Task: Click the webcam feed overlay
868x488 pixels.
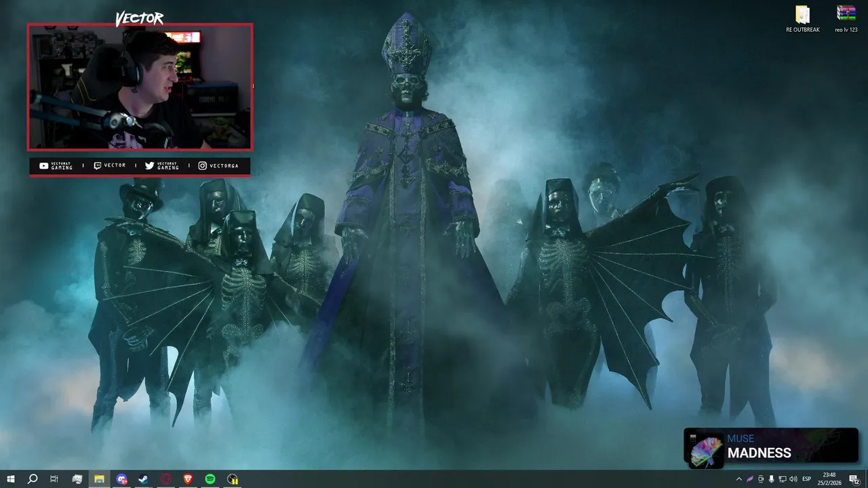Action: 140,87
